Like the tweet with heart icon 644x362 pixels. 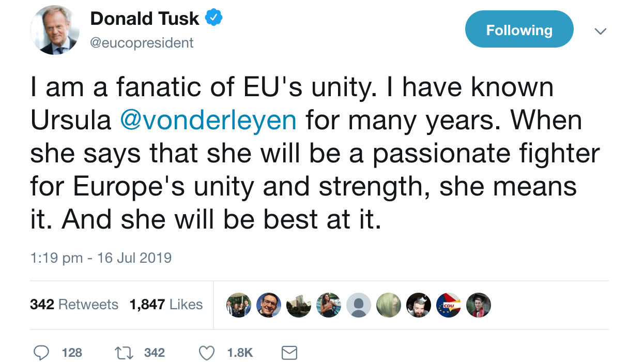207,353
